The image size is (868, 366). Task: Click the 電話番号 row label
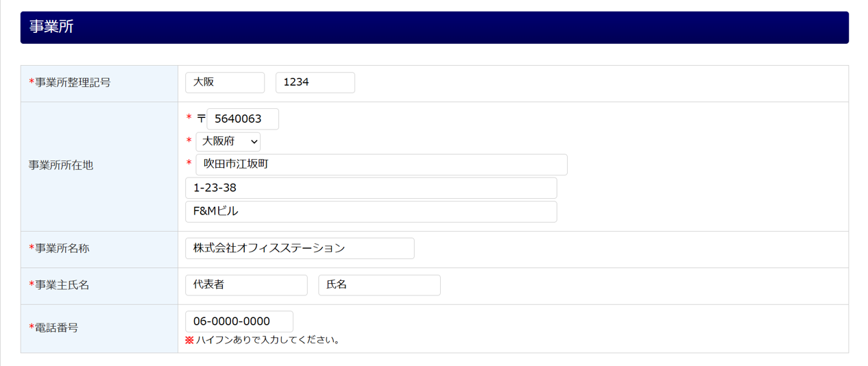pos(56,328)
